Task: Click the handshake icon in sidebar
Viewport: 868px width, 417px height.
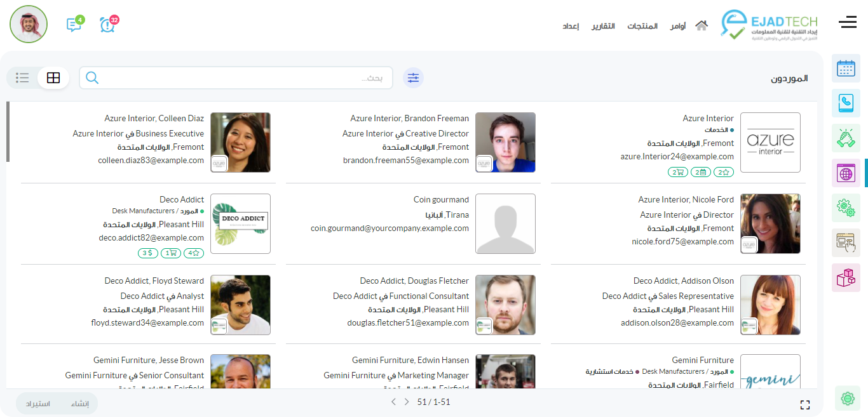Action: (x=846, y=138)
